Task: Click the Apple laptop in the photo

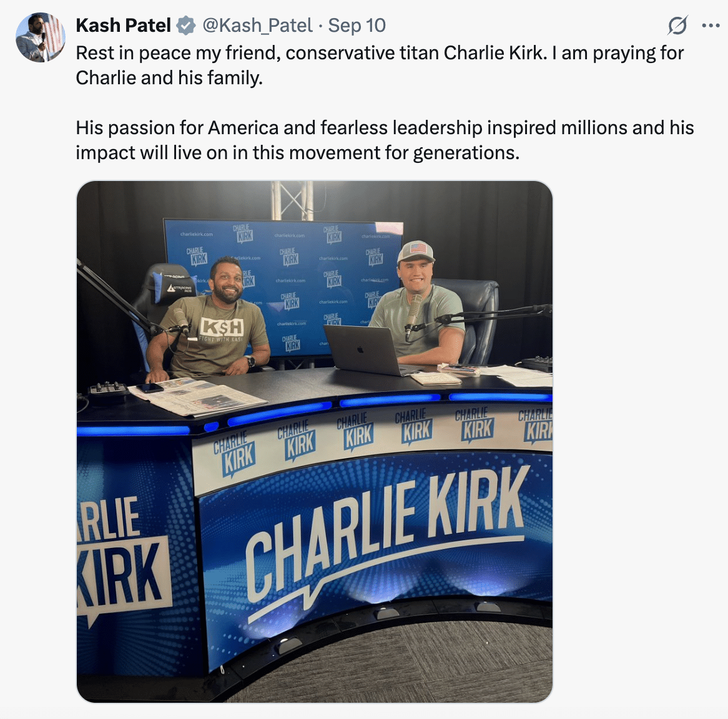Action: click(363, 350)
